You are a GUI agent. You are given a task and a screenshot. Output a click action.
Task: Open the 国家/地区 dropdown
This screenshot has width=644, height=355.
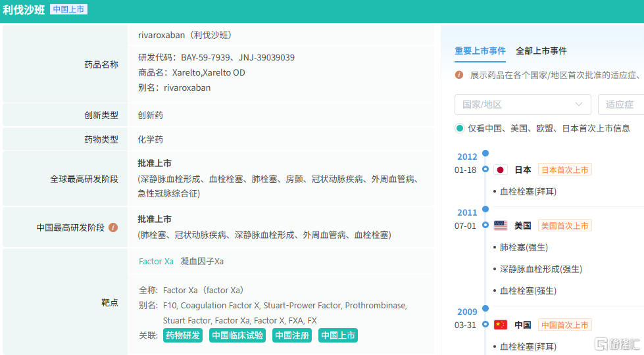pyautogui.click(x=522, y=105)
